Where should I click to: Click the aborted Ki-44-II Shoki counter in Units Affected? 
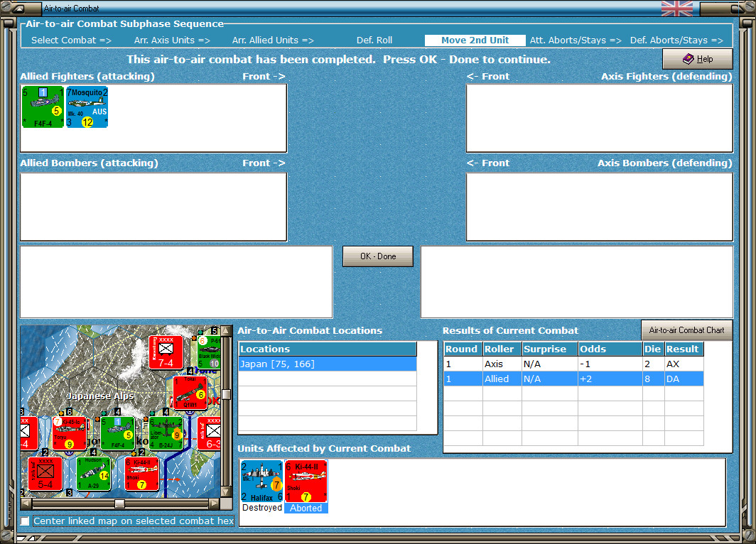(306, 481)
